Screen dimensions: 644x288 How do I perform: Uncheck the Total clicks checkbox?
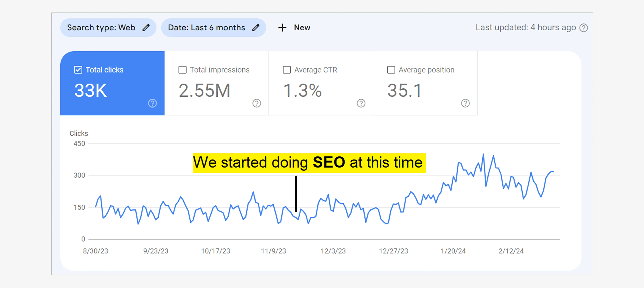click(78, 70)
